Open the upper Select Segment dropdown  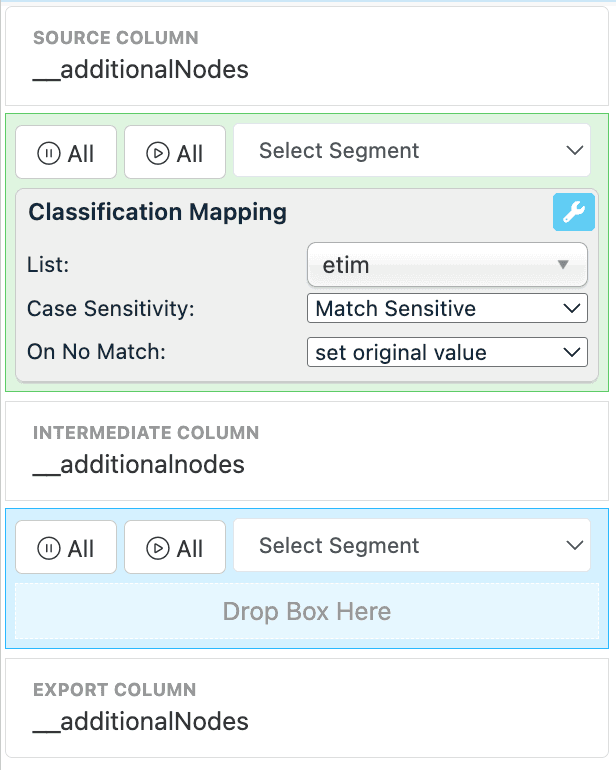[x=411, y=151]
